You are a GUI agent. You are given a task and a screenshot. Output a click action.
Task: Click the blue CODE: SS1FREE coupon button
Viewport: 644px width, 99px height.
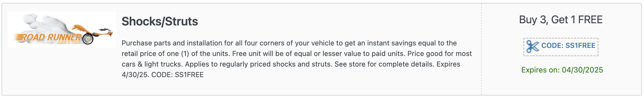click(x=561, y=47)
